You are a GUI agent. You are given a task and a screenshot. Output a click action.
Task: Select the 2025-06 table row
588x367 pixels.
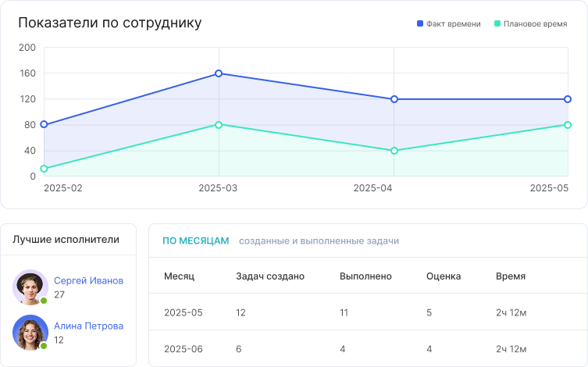(x=367, y=348)
